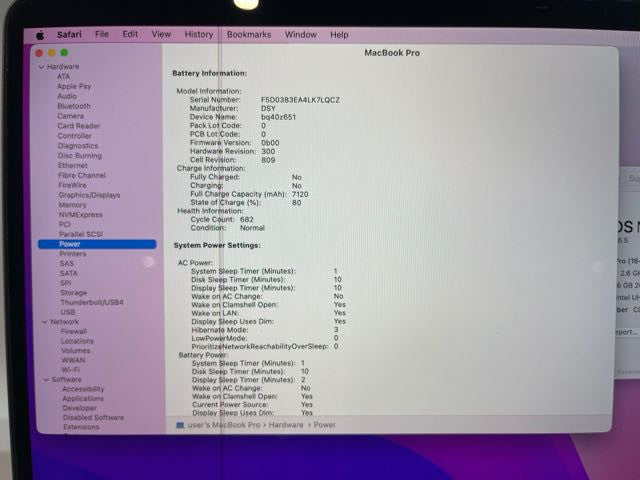Select Extensions under Software
The image size is (640, 480).
[81, 427]
